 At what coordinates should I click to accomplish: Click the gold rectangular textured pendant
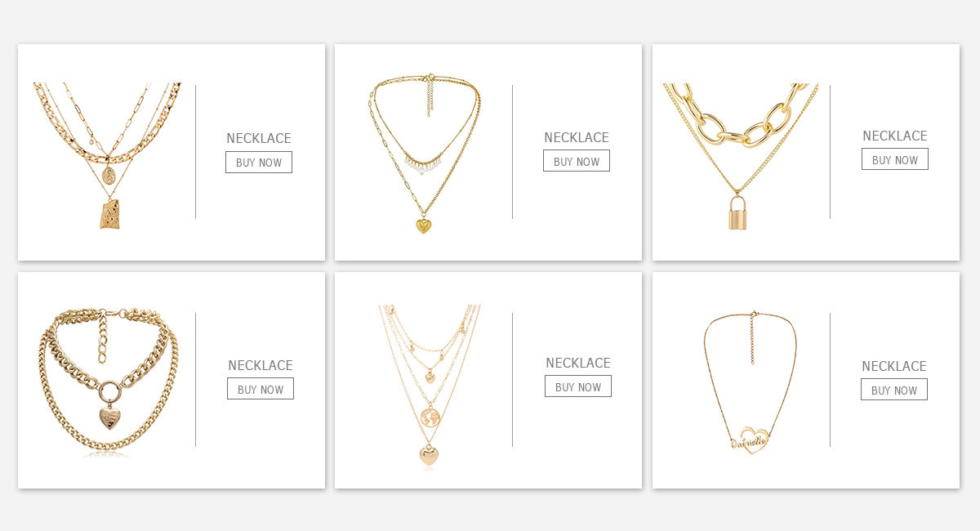109,213
